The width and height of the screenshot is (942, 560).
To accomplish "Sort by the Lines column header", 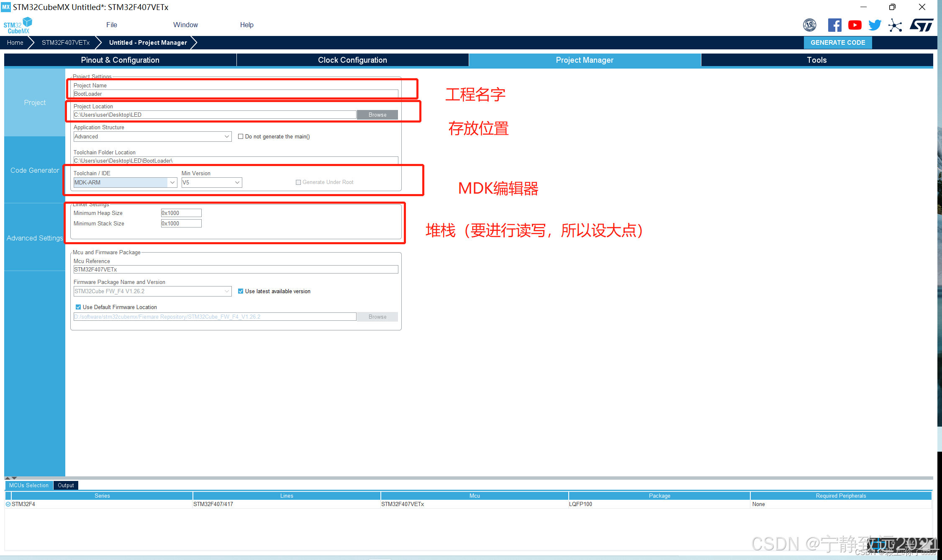I will pyautogui.click(x=287, y=496).
